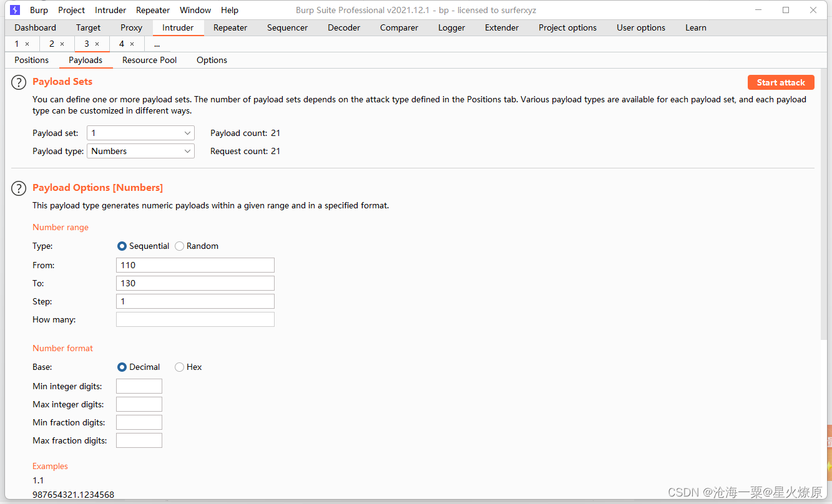Screen dimensions: 832x504
Task: Click the From field containing 110
Action: coord(195,265)
